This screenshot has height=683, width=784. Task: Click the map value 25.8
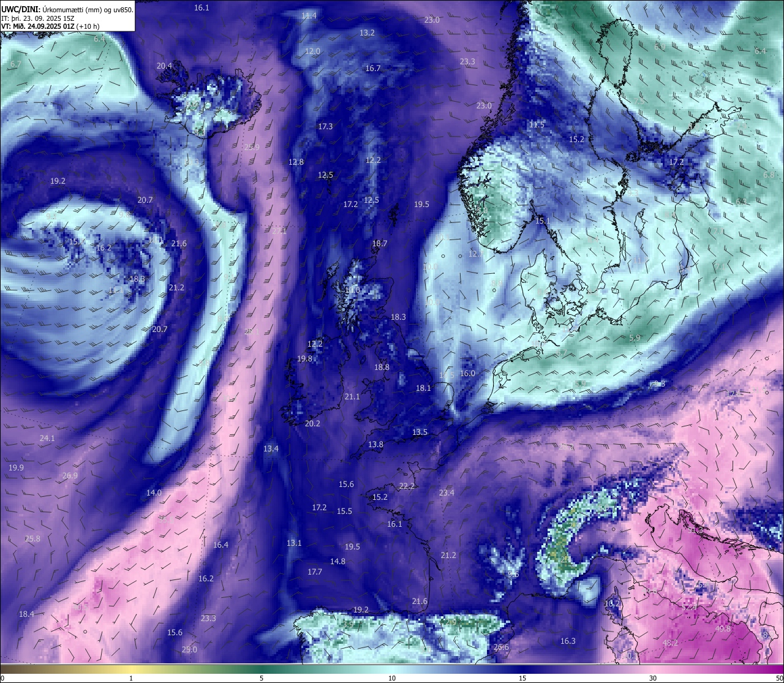coord(32,538)
